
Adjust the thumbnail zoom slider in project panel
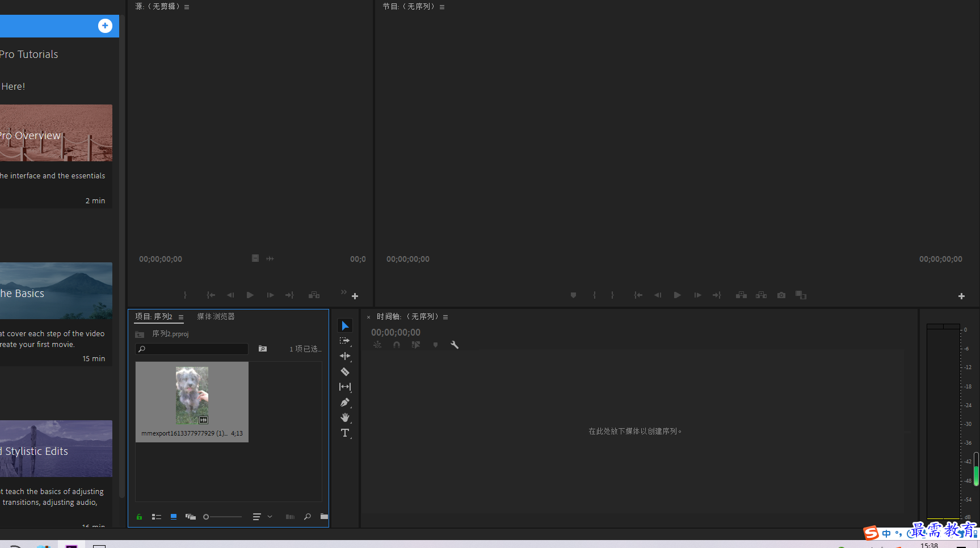[x=222, y=517]
